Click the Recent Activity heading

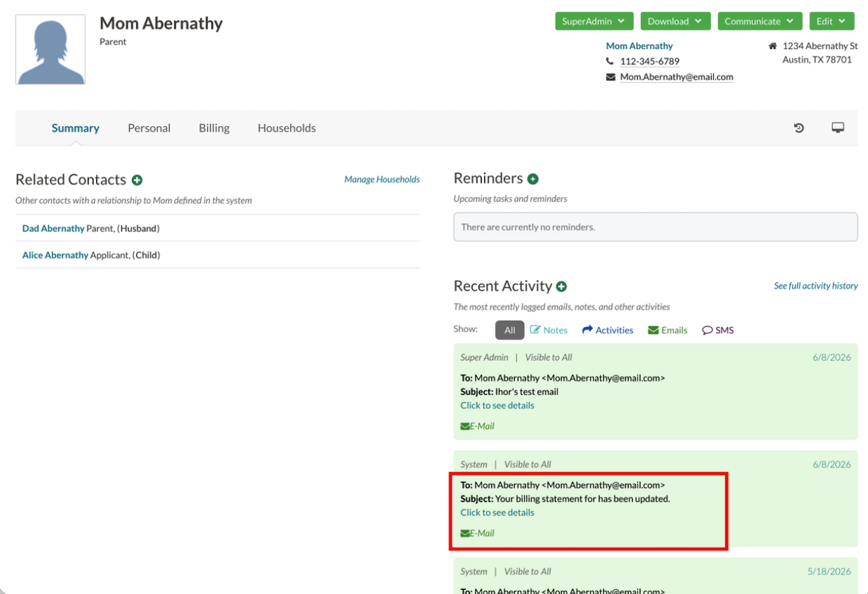[x=502, y=287]
